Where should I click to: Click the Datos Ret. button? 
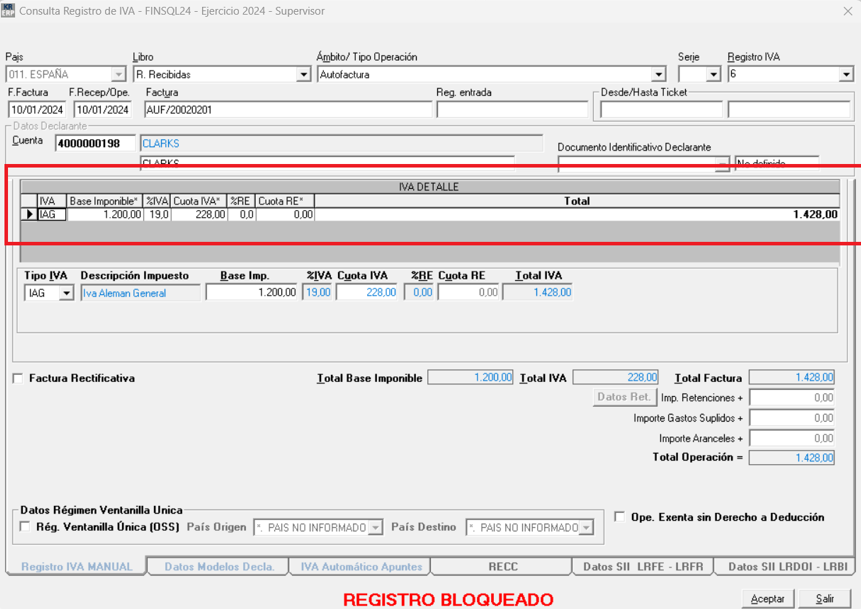(x=624, y=397)
